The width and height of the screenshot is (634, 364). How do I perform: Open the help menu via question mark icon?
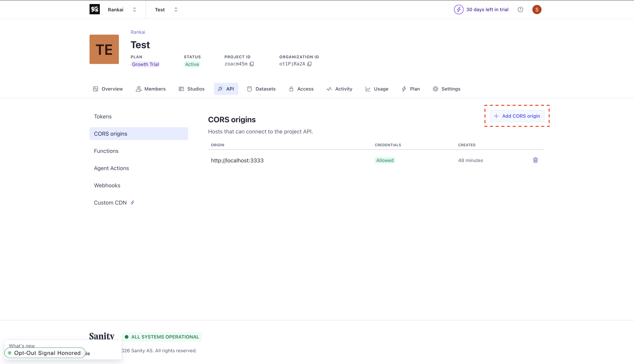click(520, 10)
